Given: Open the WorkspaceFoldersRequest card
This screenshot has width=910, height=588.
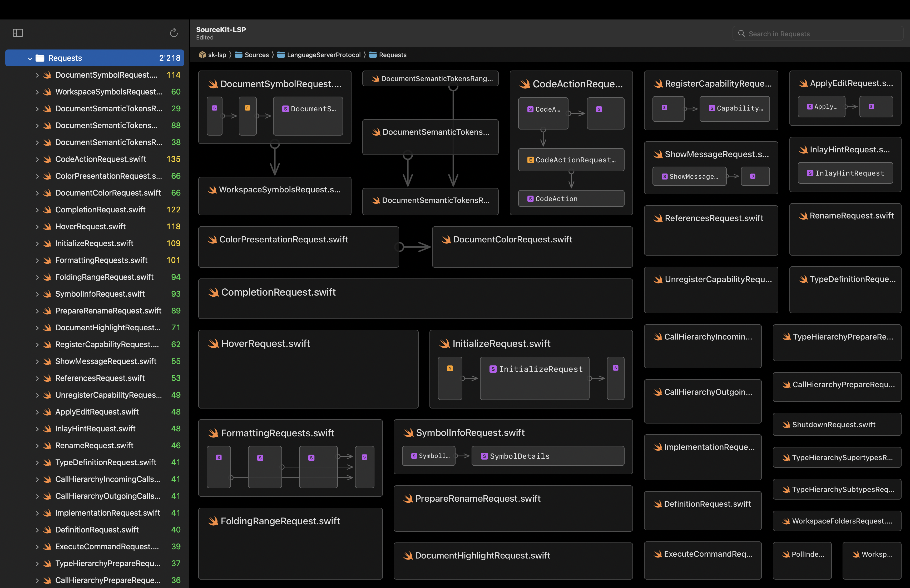Looking at the screenshot, I should coord(837,521).
